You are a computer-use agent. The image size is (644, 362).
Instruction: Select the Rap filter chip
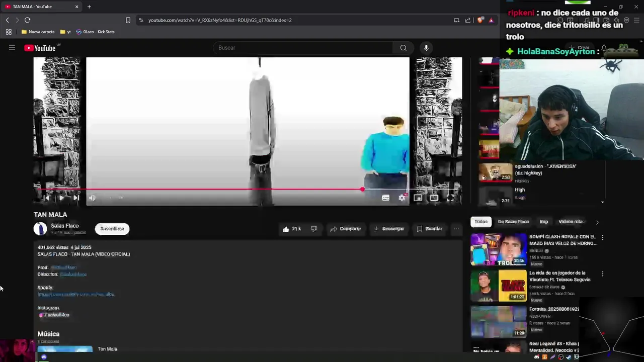(544, 222)
